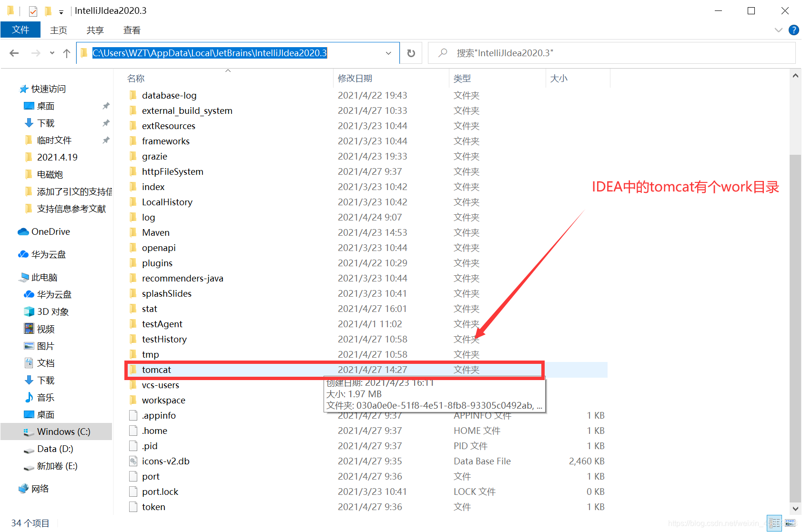Select the grazie folder icon
This screenshot has height=532, width=802.
click(x=133, y=156)
